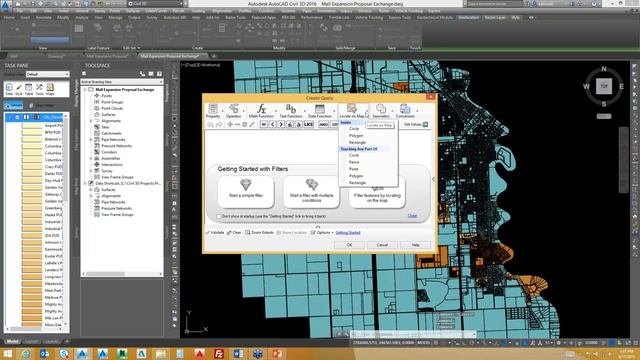
Task: Check Don't show at startup checkbox
Action: click(x=219, y=216)
